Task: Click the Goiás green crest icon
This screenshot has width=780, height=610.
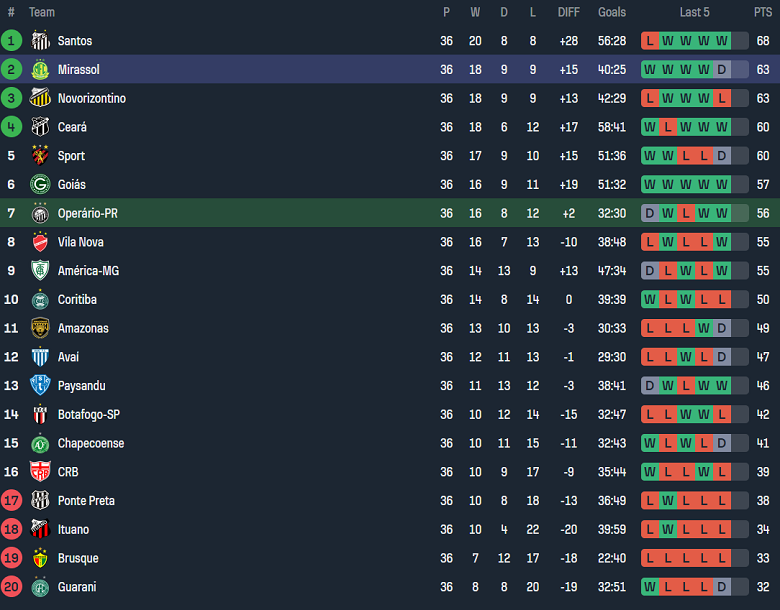Action: point(40,185)
